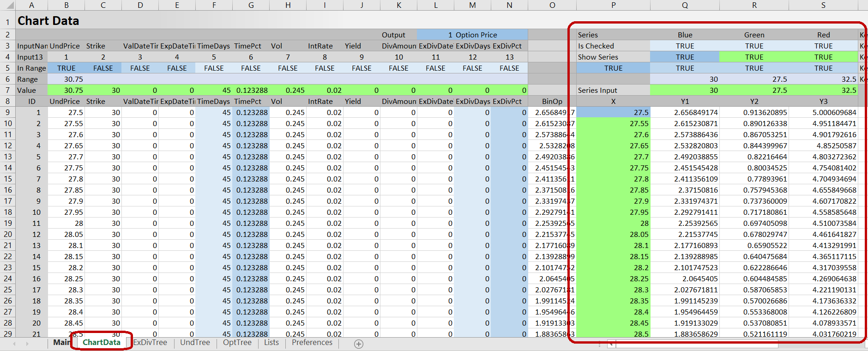Select the TRUE cell in the In Range row
Viewport: 868px width, 351px height.
pos(66,68)
